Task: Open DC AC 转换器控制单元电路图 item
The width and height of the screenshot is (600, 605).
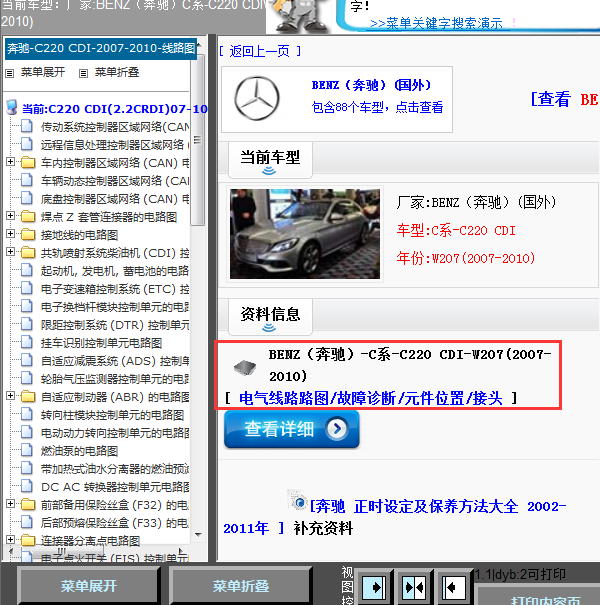Action: (x=115, y=487)
